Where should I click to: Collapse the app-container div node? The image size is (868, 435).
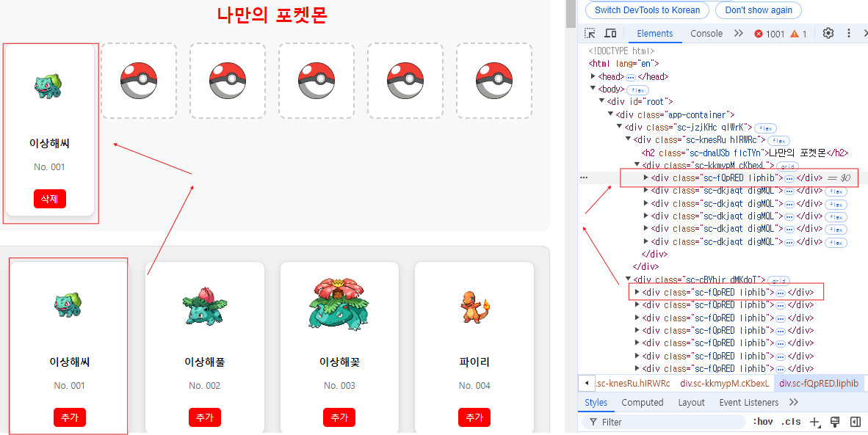coord(611,114)
